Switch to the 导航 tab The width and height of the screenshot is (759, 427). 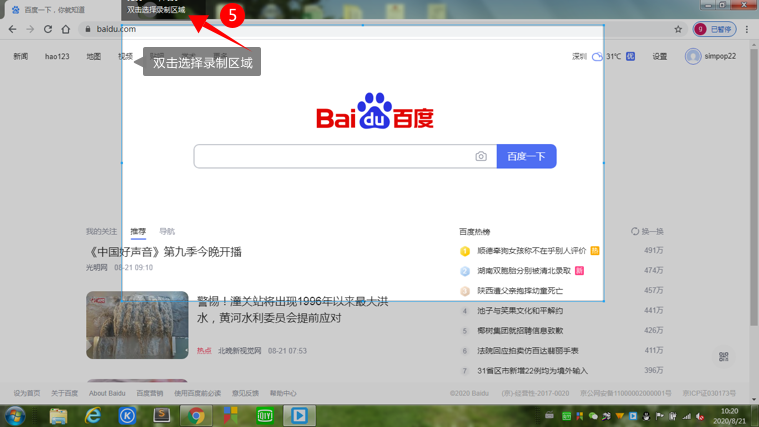point(167,231)
